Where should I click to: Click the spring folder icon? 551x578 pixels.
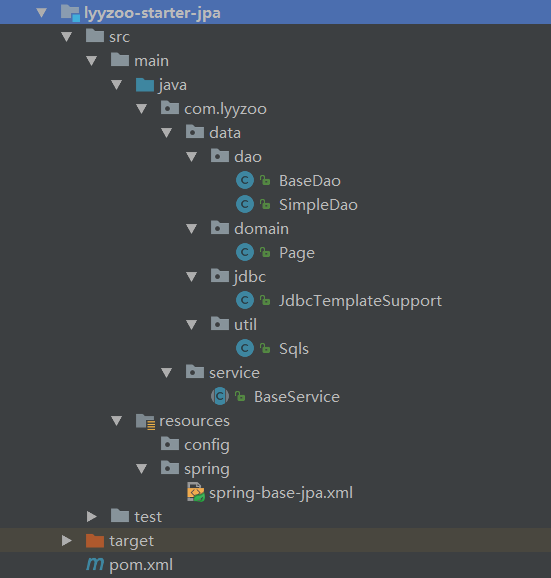click(x=170, y=468)
